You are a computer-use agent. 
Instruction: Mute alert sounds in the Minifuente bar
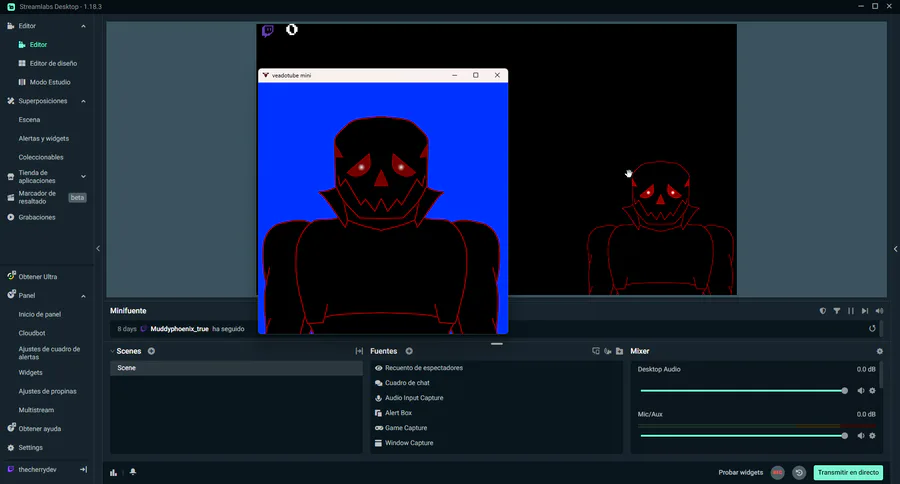879,311
